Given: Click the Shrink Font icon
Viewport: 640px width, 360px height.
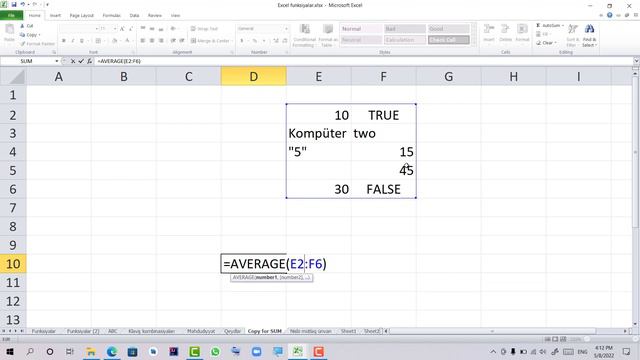Looking at the screenshot, I should pos(131,29).
